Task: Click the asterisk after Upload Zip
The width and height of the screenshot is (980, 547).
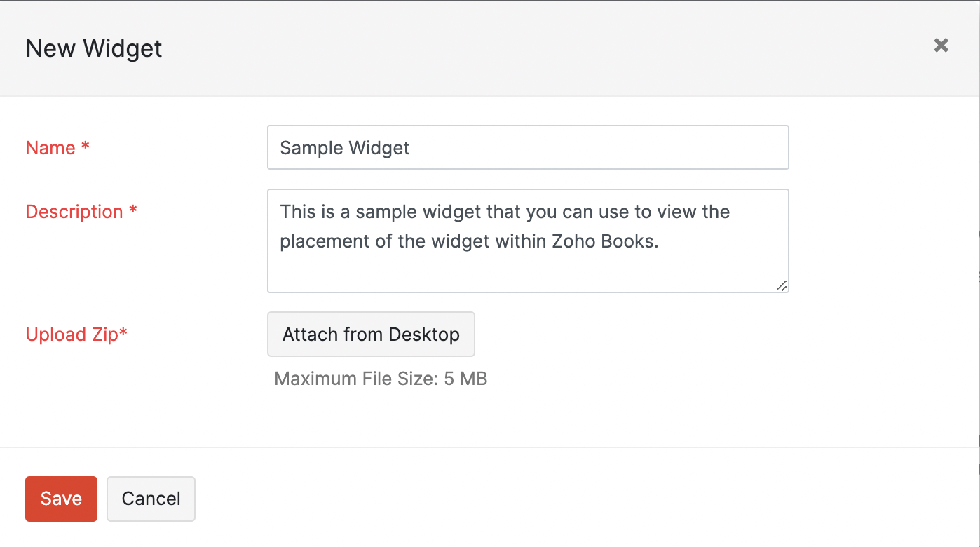Action: pyautogui.click(x=124, y=333)
